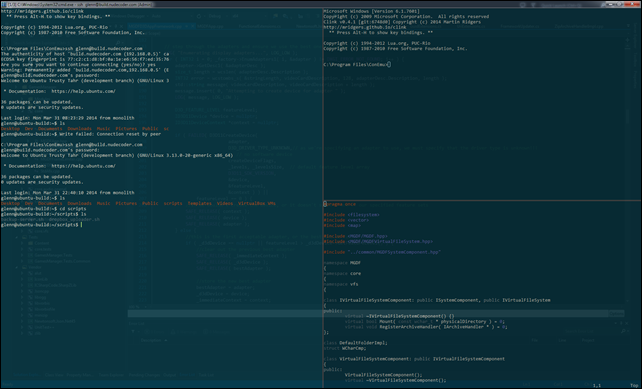Click the 'cd scripts' command line

(x=44, y=209)
